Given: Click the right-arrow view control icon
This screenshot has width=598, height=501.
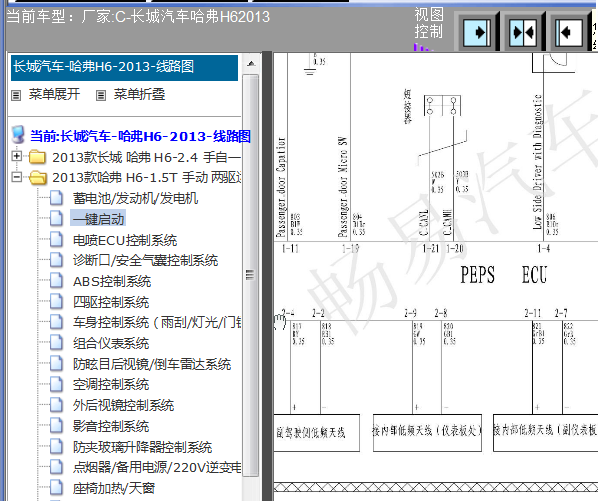Looking at the screenshot, I should click(476, 32).
